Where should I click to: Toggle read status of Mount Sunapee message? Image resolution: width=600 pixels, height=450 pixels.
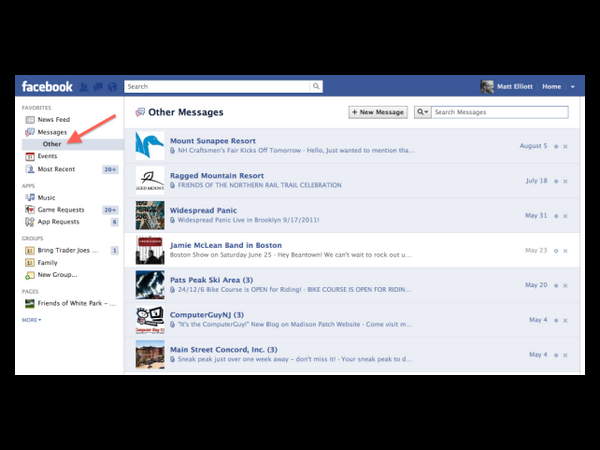click(556, 147)
